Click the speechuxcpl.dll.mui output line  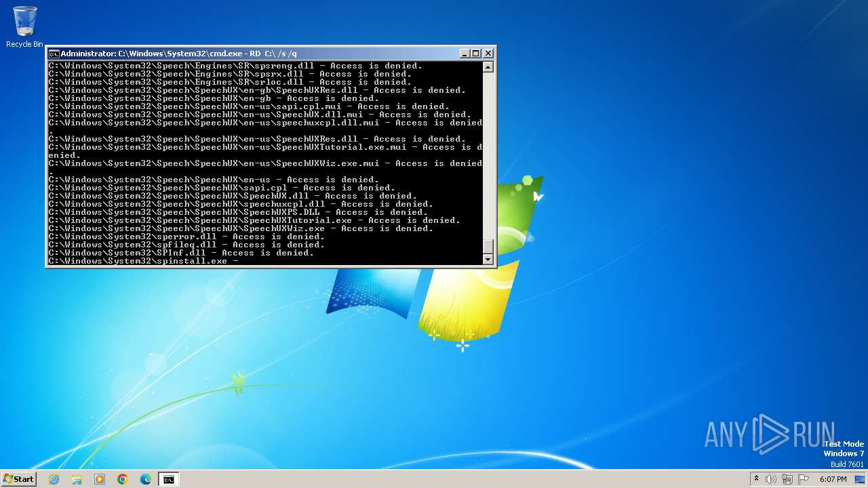tap(265, 126)
